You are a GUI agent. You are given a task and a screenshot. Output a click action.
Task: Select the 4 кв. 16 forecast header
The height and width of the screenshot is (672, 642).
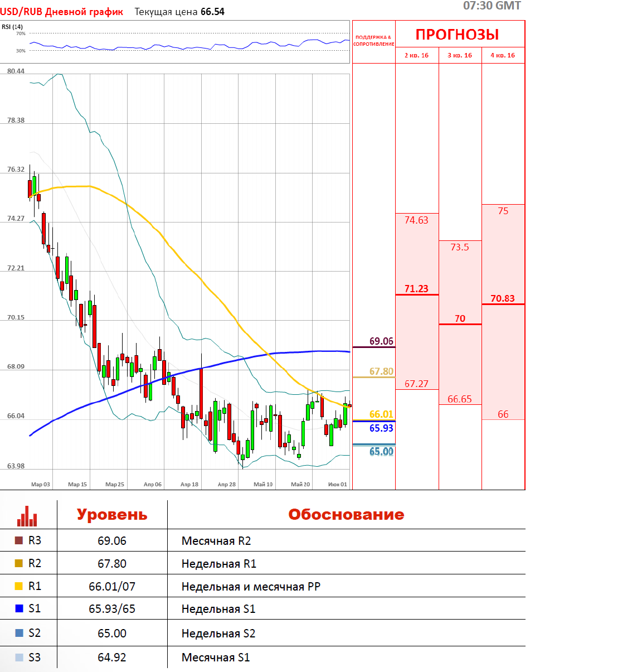coord(503,55)
